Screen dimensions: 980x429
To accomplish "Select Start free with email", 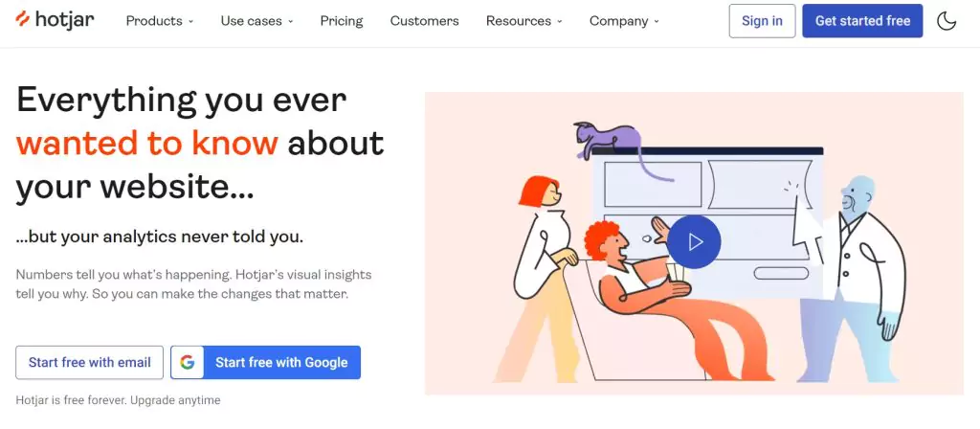I will tap(89, 362).
